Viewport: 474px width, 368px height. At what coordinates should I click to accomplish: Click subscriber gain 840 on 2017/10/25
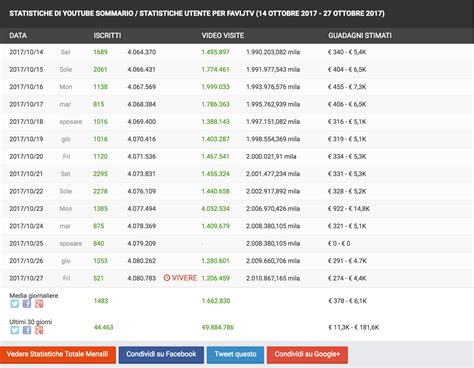pyautogui.click(x=99, y=243)
